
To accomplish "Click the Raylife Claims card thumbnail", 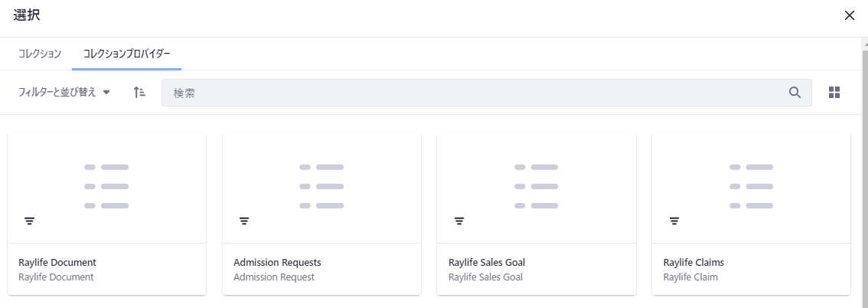I will point(752,186).
